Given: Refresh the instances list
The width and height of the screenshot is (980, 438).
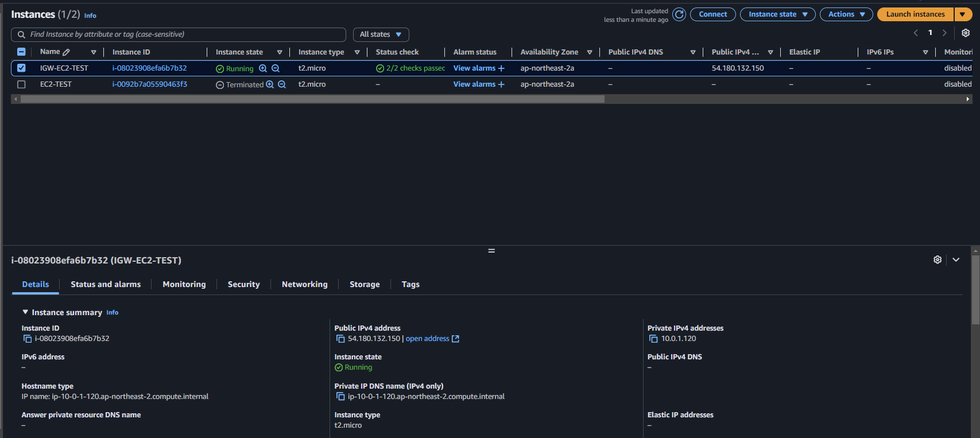Looking at the screenshot, I should click(679, 14).
